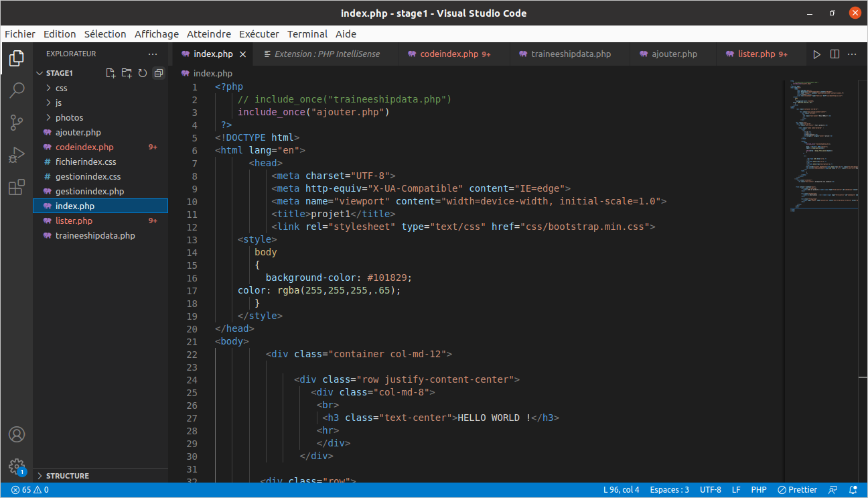This screenshot has width=868, height=498.
Task: Open the Source Control view
Action: tap(17, 123)
